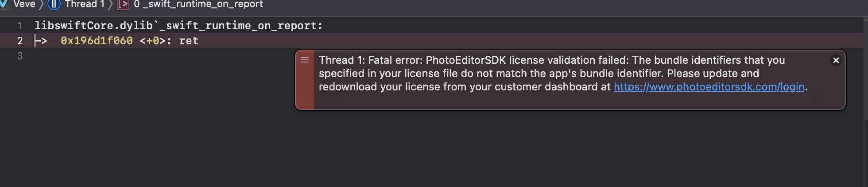
Task: Click line number 2 in the gutter
Action: 20,41
